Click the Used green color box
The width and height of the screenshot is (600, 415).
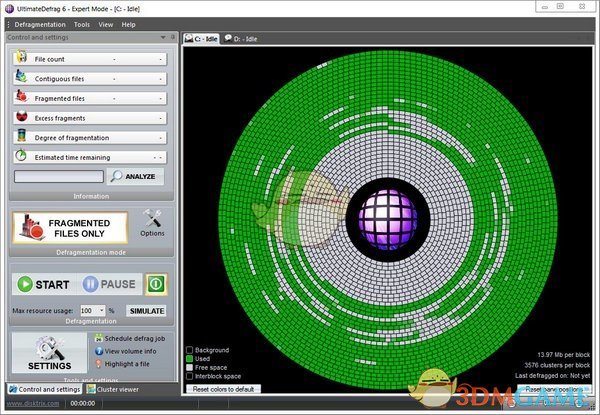(x=189, y=358)
